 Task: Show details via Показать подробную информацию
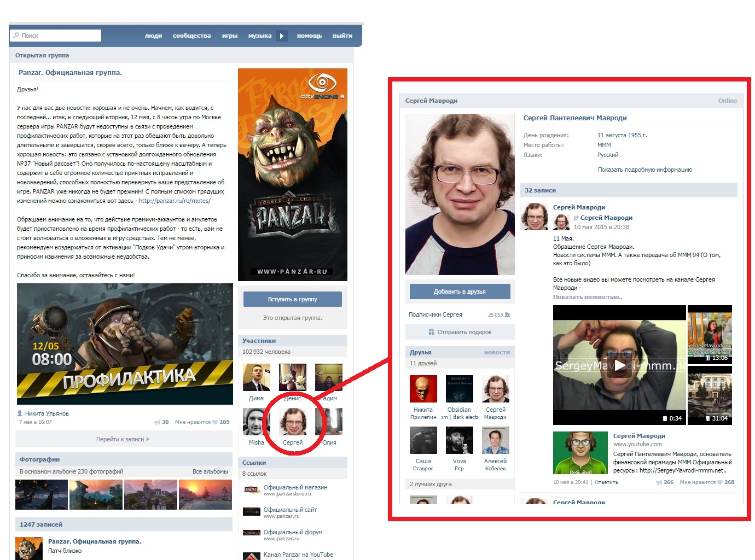[644, 170]
